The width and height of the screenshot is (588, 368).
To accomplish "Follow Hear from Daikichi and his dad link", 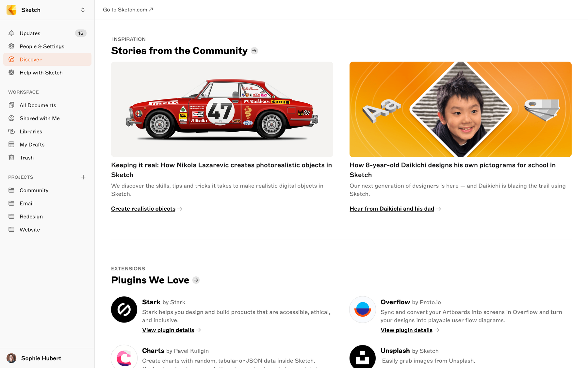I will (392, 209).
